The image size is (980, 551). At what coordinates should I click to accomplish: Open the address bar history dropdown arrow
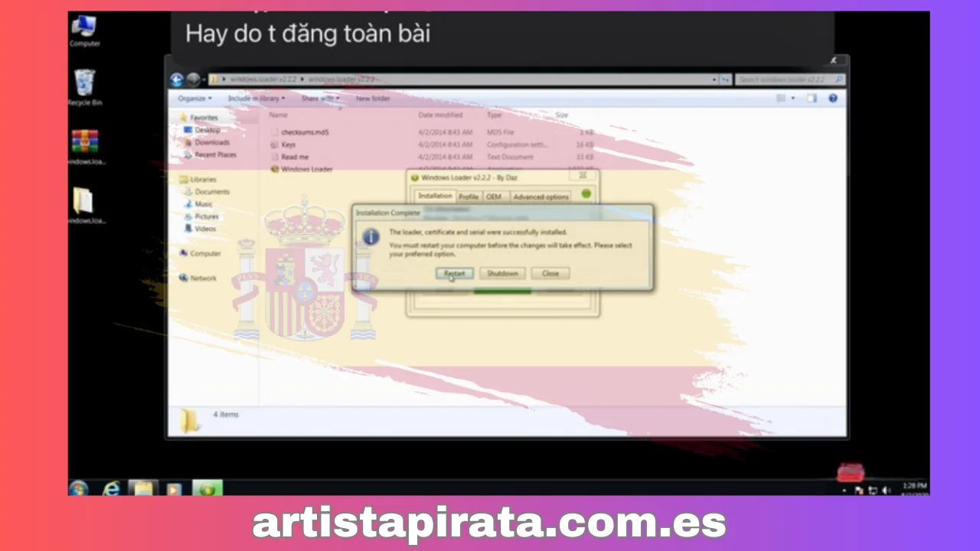[714, 80]
